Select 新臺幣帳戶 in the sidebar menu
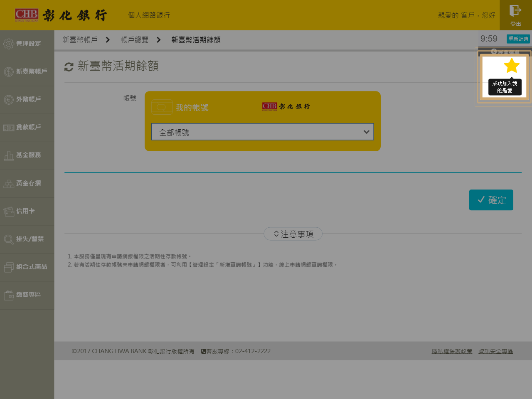The height and width of the screenshot is (399, 532). [27, 71]
